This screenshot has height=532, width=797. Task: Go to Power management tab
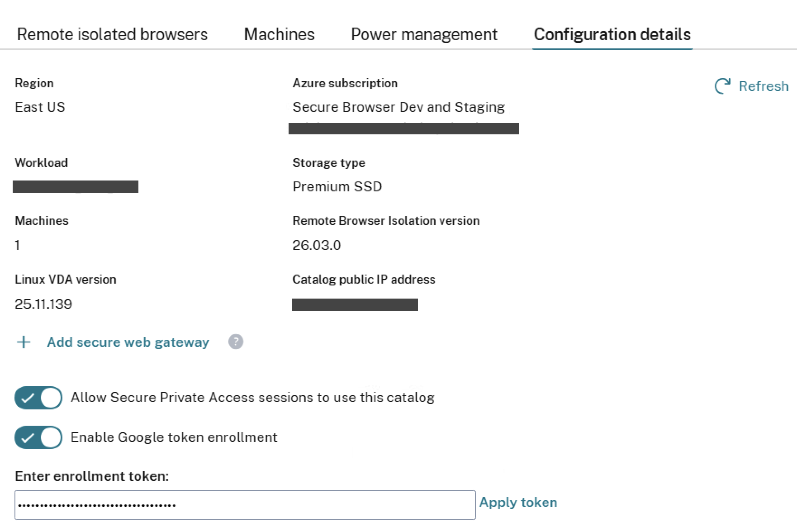(x=424, y=34)
